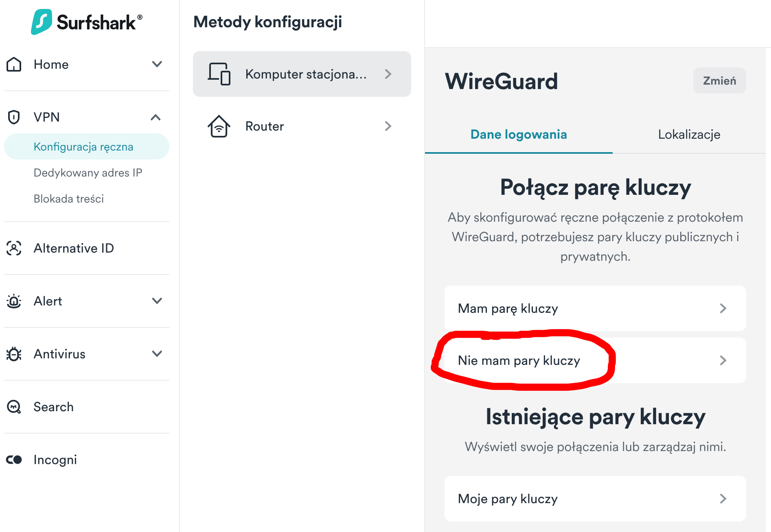Image resolution: width=771 pixels, height=532 pixels.
Task: Collapse the VPN section chevron
Action: pos(156,118)
